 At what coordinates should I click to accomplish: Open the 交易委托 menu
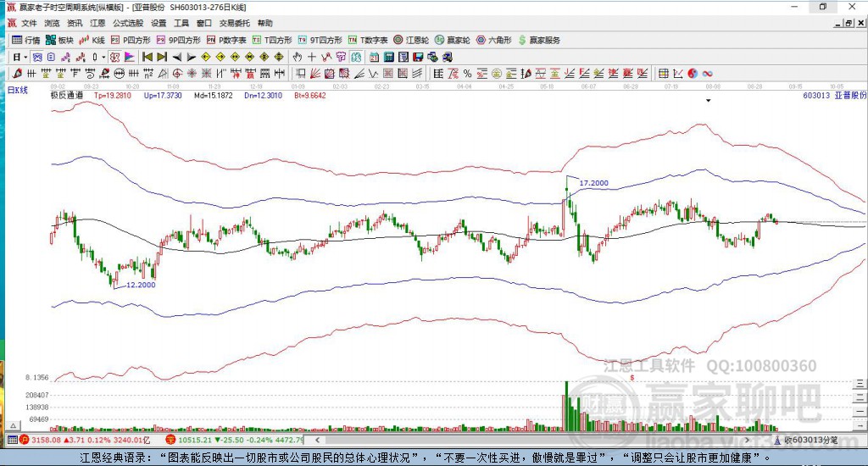coord(235,23)
